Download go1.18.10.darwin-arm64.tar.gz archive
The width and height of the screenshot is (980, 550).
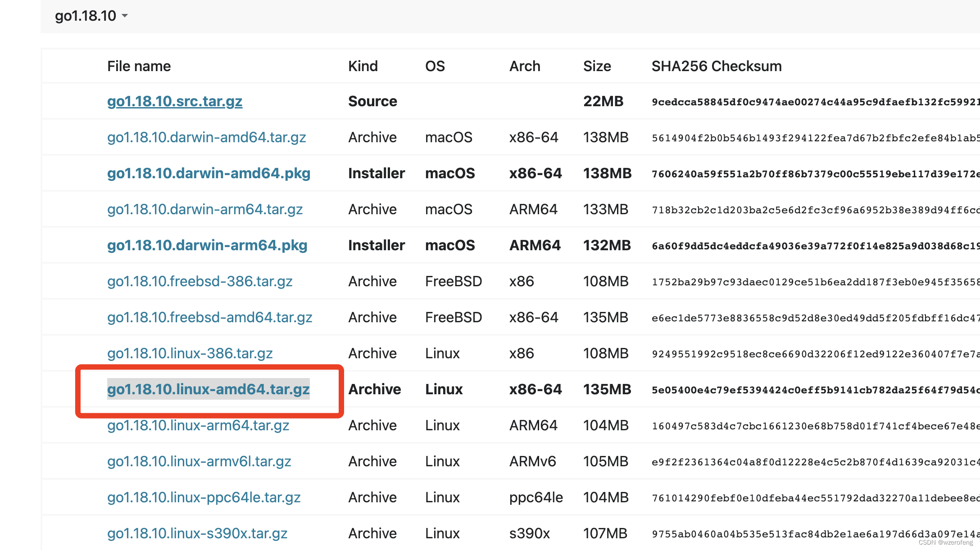[205, 209]
